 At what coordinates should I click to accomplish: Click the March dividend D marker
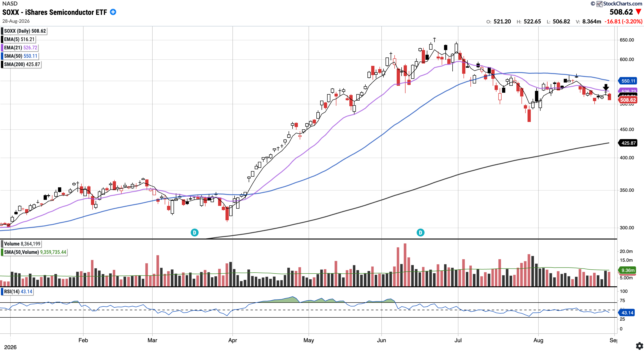pyautogui.click(x=194, y=233)
